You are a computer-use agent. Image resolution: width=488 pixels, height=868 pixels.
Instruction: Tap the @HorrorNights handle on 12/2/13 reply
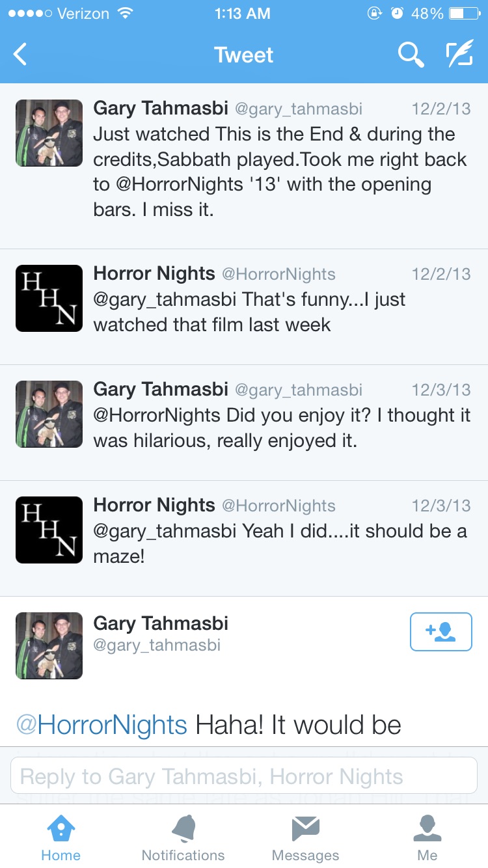click(279, 274)
